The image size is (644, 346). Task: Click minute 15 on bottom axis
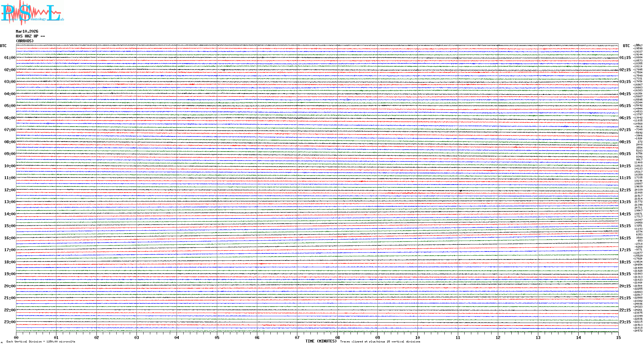pos(618,337)
